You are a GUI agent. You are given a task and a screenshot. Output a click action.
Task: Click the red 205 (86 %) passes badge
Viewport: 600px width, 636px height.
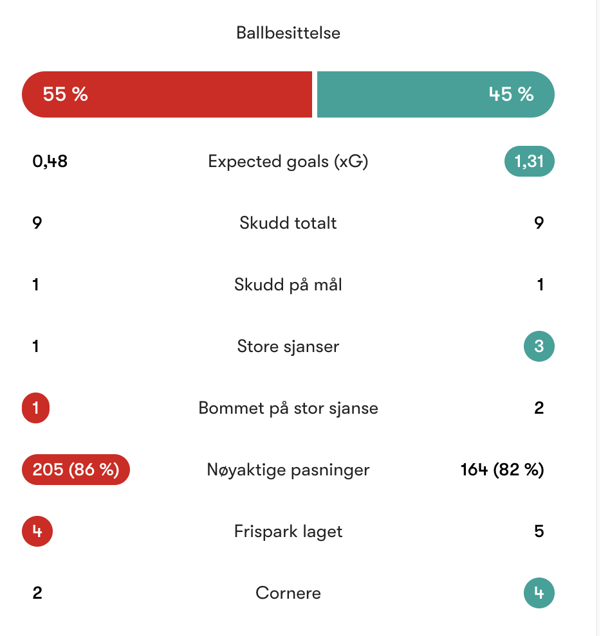click(x=76, y=470)
